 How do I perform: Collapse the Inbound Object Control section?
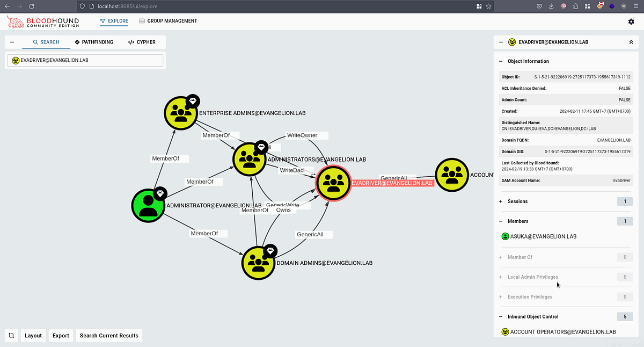(x=501, y=316)
